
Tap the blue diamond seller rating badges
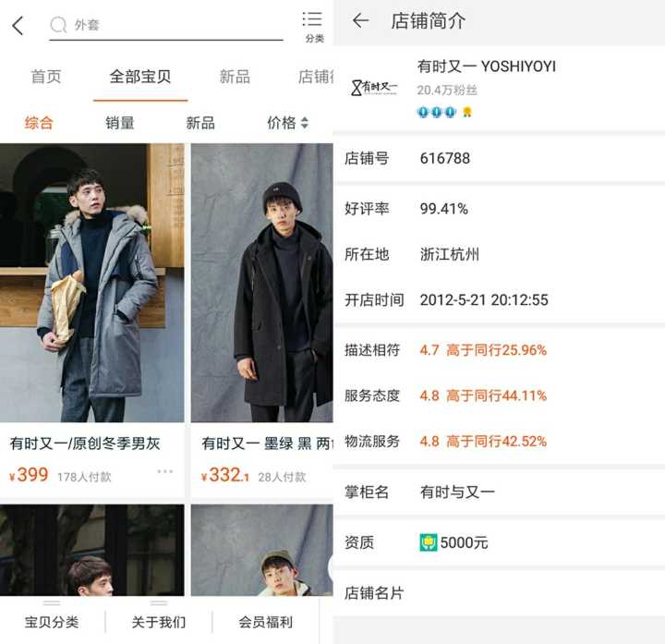coord(436,112)
